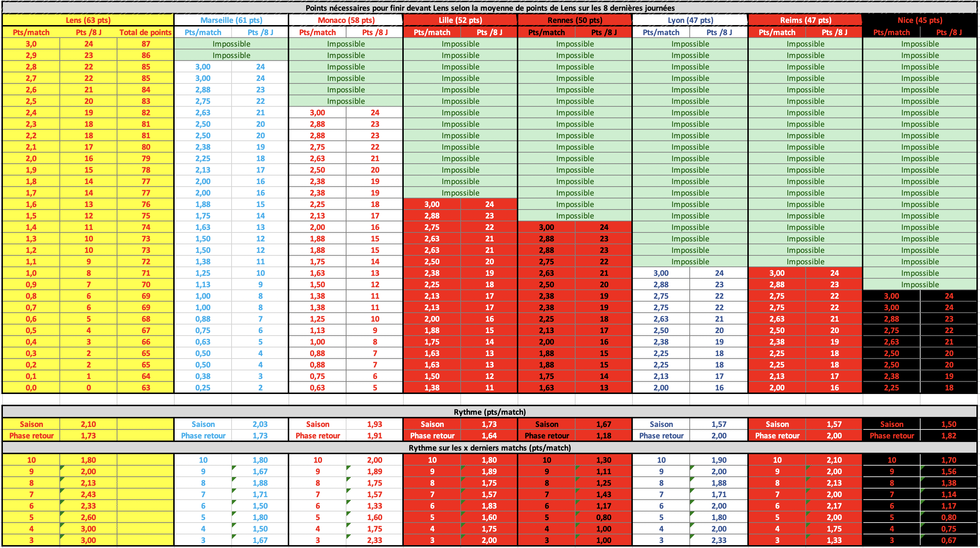Click Rennes Pts/match '3,00' in Lens 1,4 row

pos(546,227)
